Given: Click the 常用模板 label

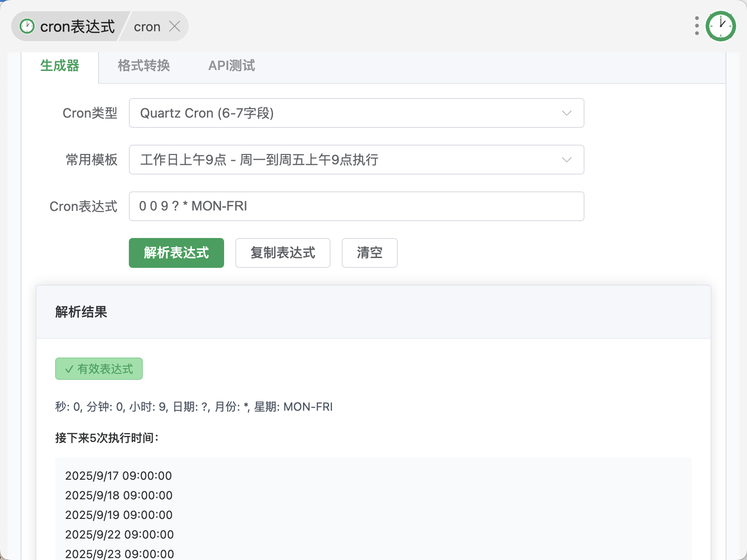Looking at the screenshot, I should point(92,160).
